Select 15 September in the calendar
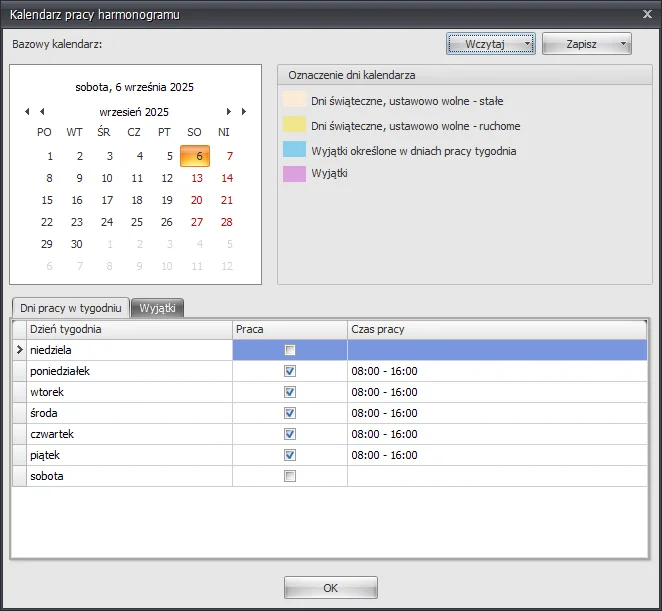Screen dimensions: 662x611 (47, 200)
